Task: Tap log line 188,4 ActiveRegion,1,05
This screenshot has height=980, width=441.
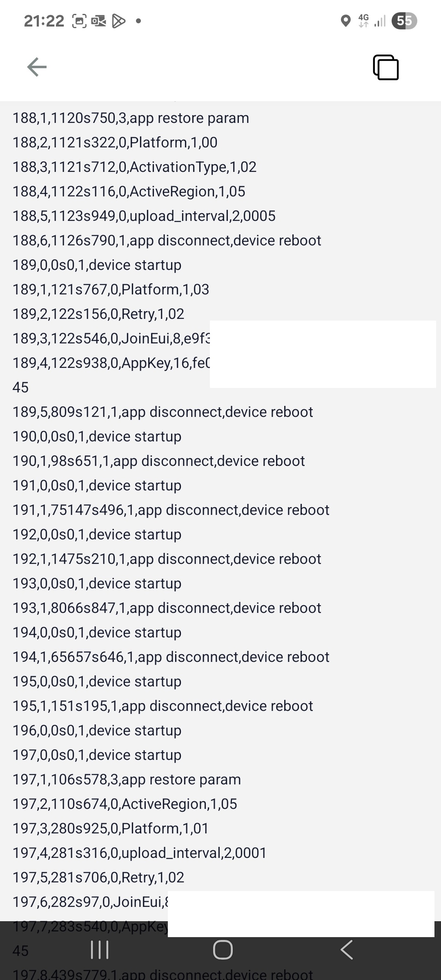Action: [129, 192]
